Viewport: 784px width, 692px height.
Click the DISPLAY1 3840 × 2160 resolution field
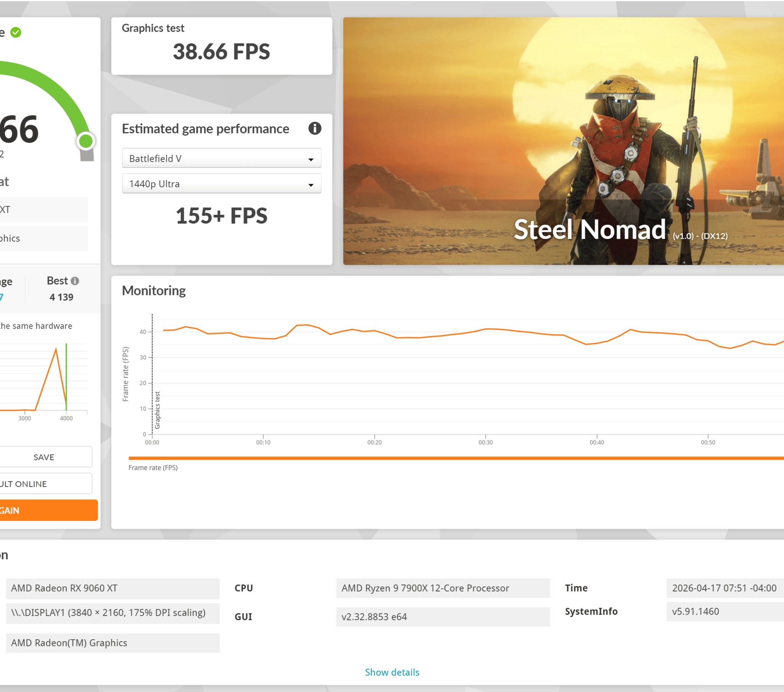pyautogui.click(x=113, y=613)
